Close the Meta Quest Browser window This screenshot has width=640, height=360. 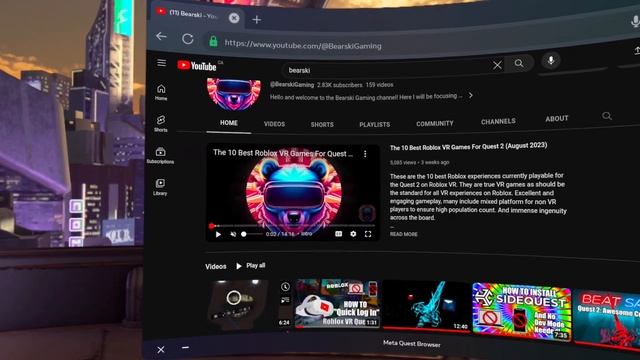(161, 349)
